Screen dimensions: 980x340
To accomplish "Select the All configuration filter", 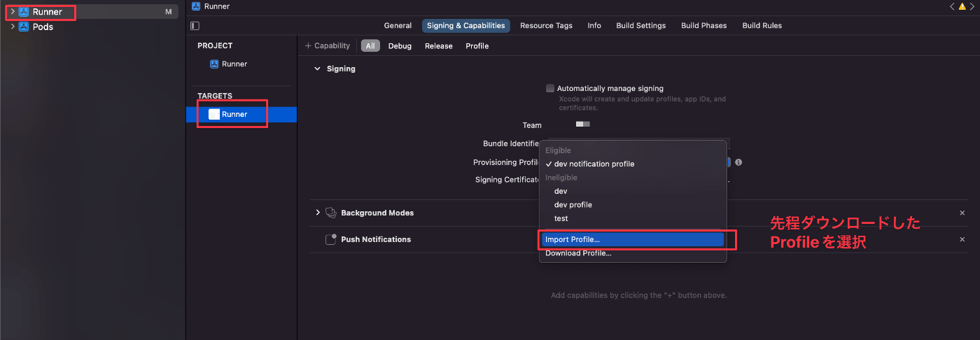I will click(x=370, y=46).
